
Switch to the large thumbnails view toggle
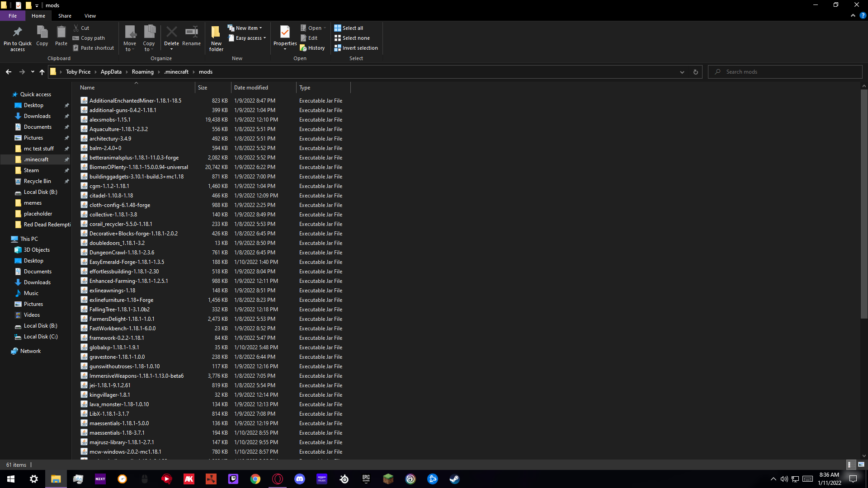pyautogui.click(x=861, y=465)
